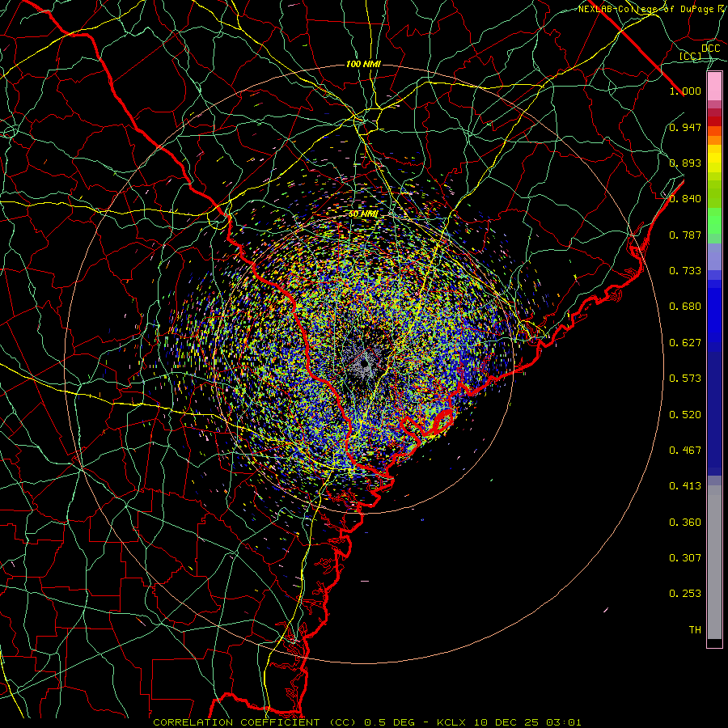Select the 1.000 scale value
This screenshot has width=728, height=728.
coord(685,91)
